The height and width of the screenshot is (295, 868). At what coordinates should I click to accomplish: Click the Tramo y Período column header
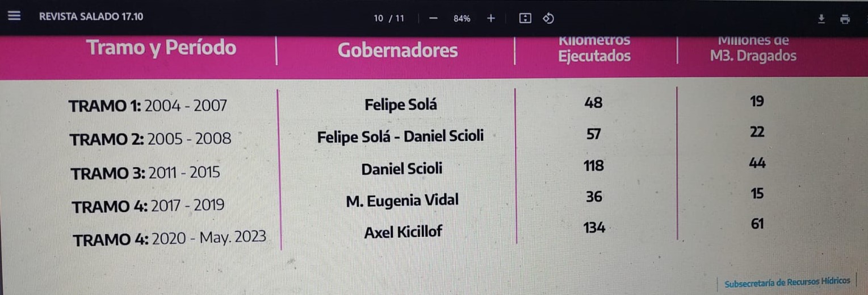pos(161,48)
